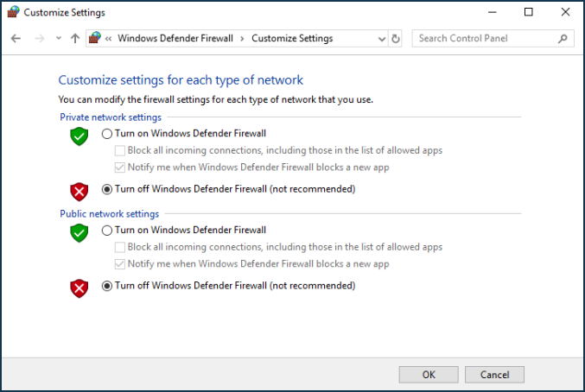Click the Forward navigation arrow
Image resolution: width=585 pixels, height=392 pixels.
click(x=39, y=38)
